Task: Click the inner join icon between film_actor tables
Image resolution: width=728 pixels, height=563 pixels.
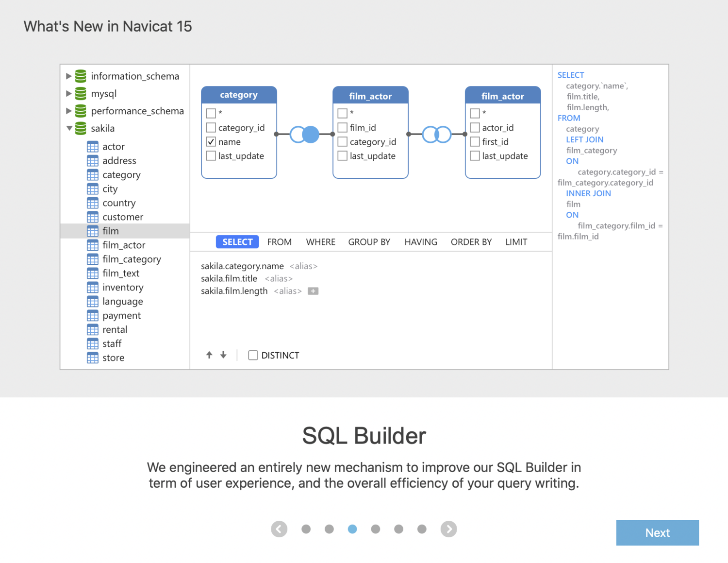Action: coord(437,134)
